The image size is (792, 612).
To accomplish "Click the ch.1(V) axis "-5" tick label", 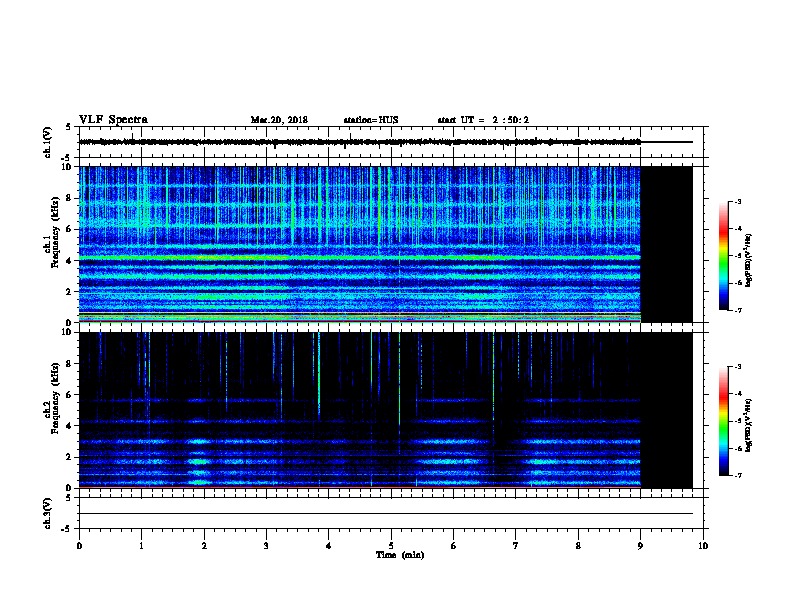I will pyautogui.click(x=67, y=158).
